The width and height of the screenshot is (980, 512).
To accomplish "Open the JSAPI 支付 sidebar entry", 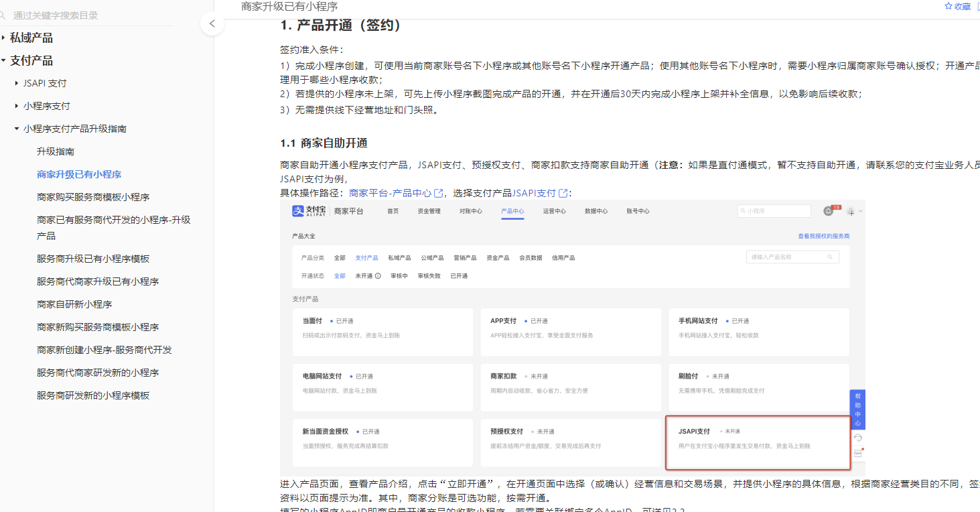I will pyautogui.click(x=45, y=83).
